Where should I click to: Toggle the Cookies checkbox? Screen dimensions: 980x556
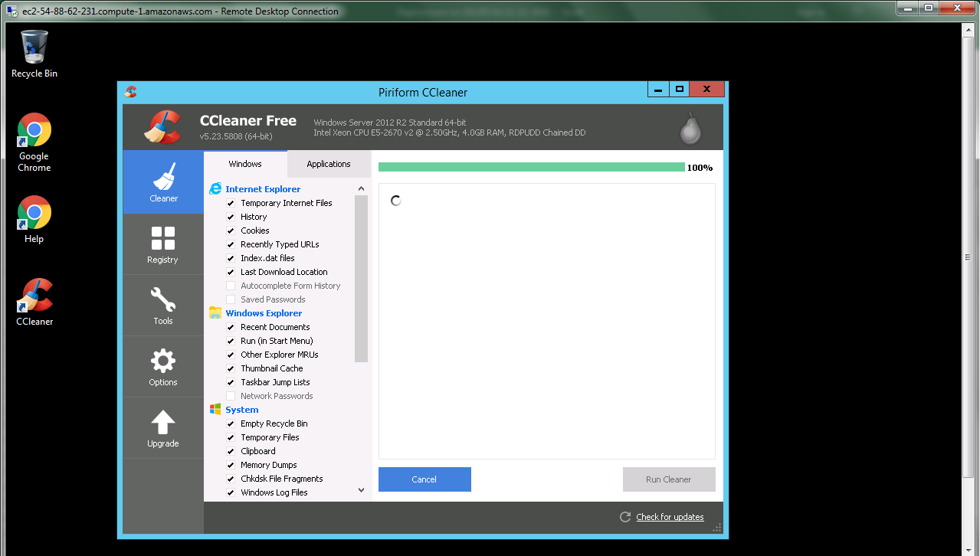pyautogui.click(x=231, y=231)
